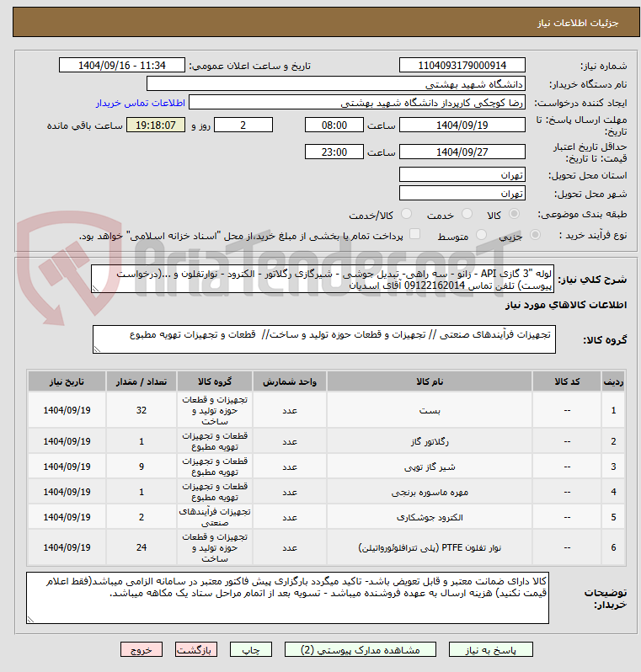The height and width of the screenshot is (672, 641).
Task: Click the item name رگلاتور گاز
Action: pyautogui.click(x=430, y=441)
